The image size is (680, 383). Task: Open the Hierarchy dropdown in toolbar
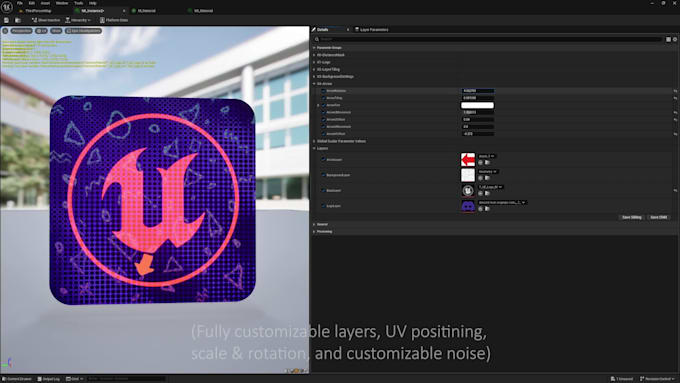coord(78,20)
